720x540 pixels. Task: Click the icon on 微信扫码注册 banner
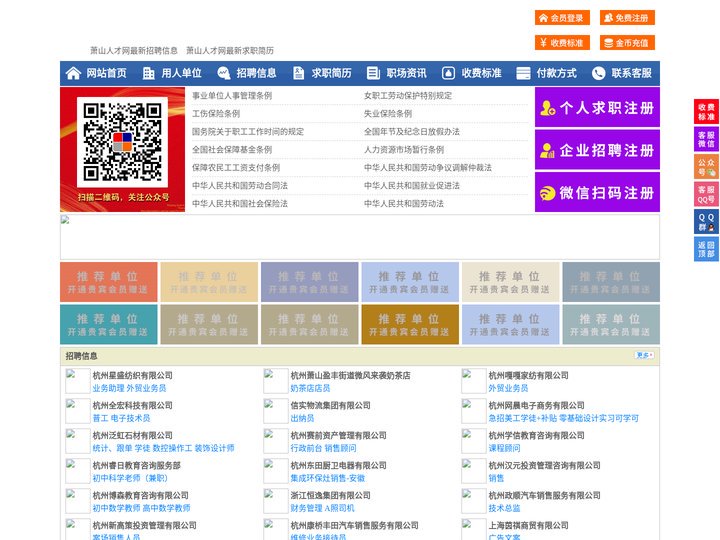pyautogui.click(x=547, y=193)
